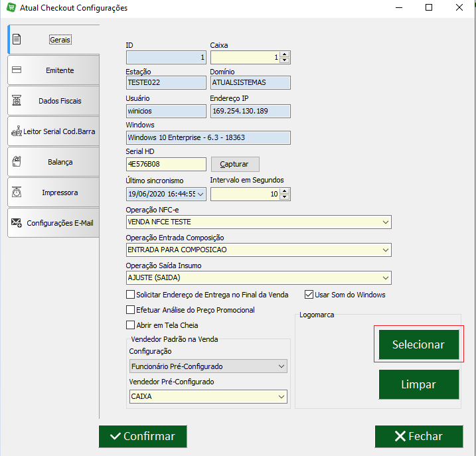The width and height of the screenshot is (476, 456).
Task: Click the Confirmar button
Action: tap(143, 436)
